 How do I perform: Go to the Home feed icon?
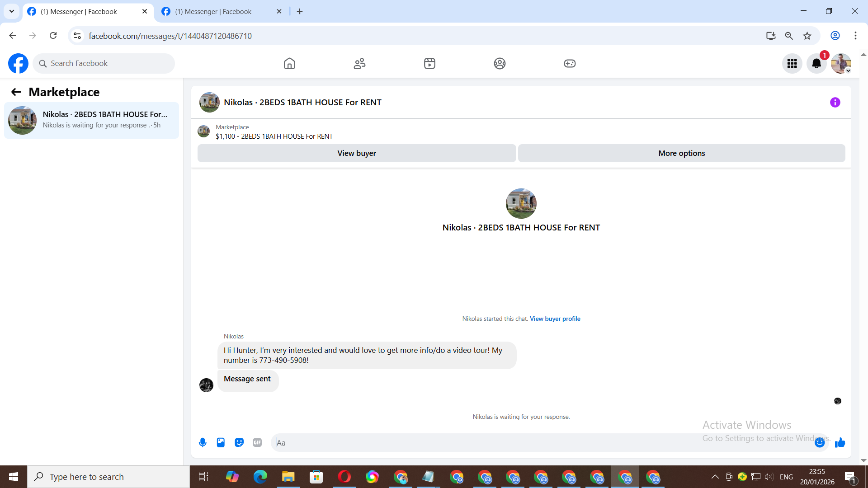[289, 63]
